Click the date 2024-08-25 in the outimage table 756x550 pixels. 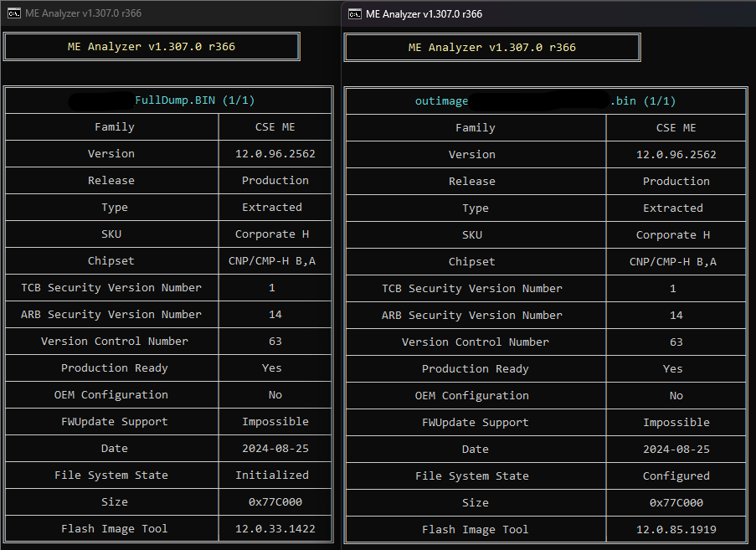click(676, 450)
